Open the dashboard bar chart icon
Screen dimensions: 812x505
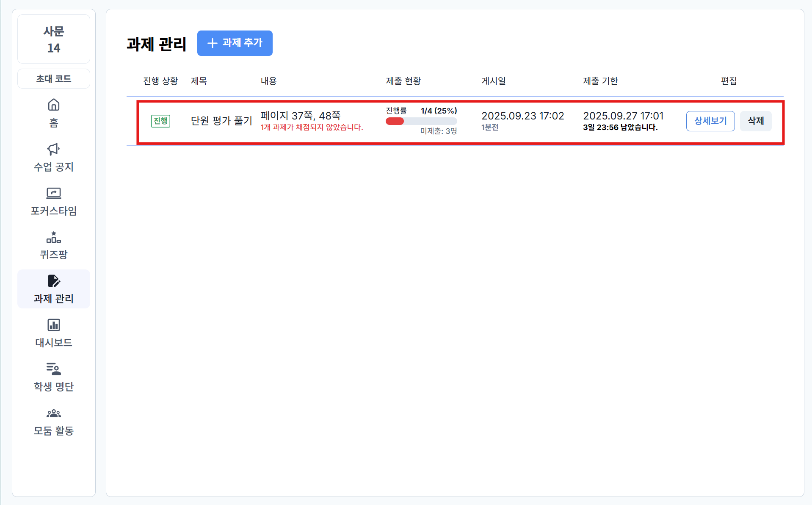54,325
